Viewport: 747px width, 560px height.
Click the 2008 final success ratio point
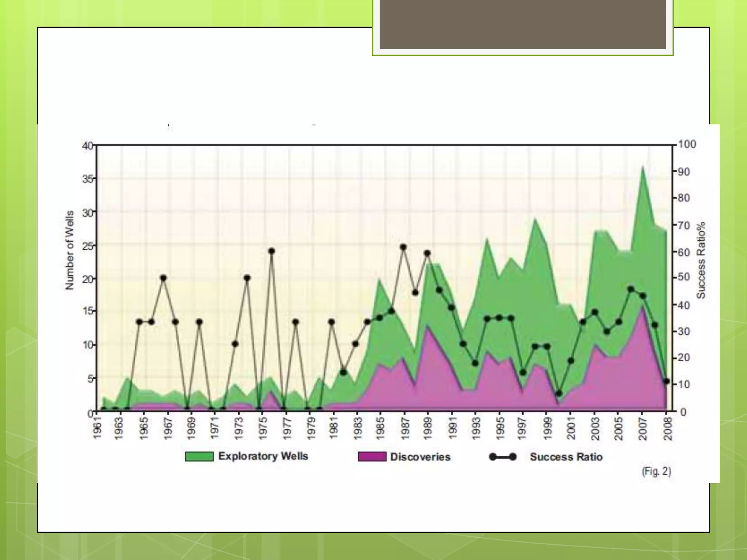[x=666, y=381]
